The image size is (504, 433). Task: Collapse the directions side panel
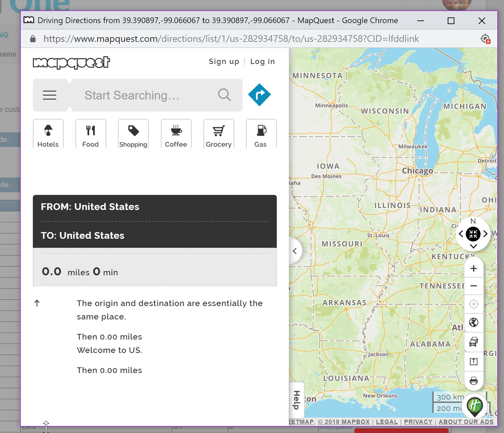295,251
